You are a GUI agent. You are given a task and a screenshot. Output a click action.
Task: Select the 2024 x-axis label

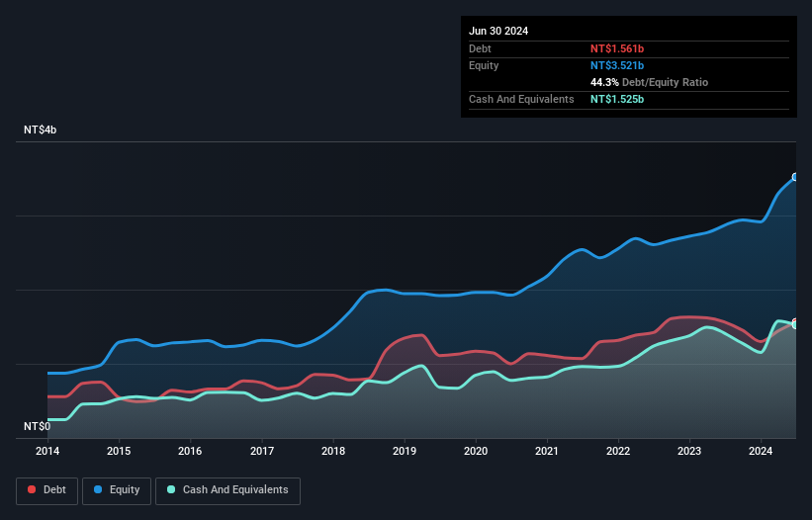point(761,451)
